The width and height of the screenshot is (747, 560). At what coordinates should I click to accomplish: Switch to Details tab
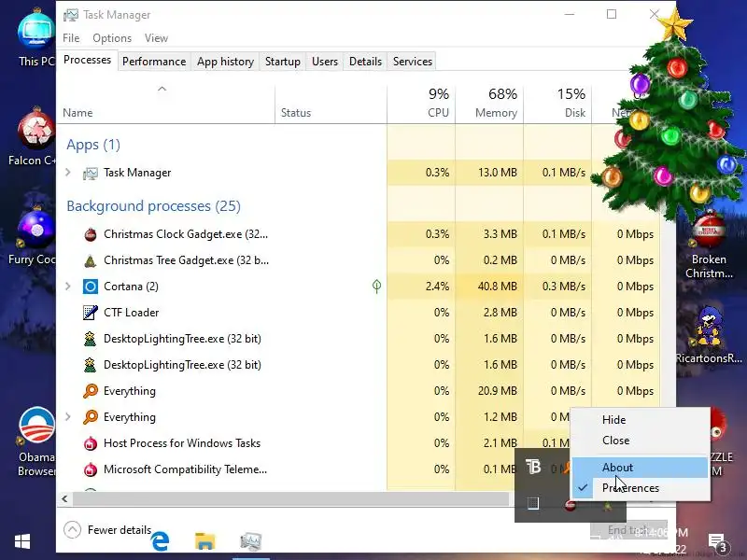pyautogui.click(x=365, y=62)
